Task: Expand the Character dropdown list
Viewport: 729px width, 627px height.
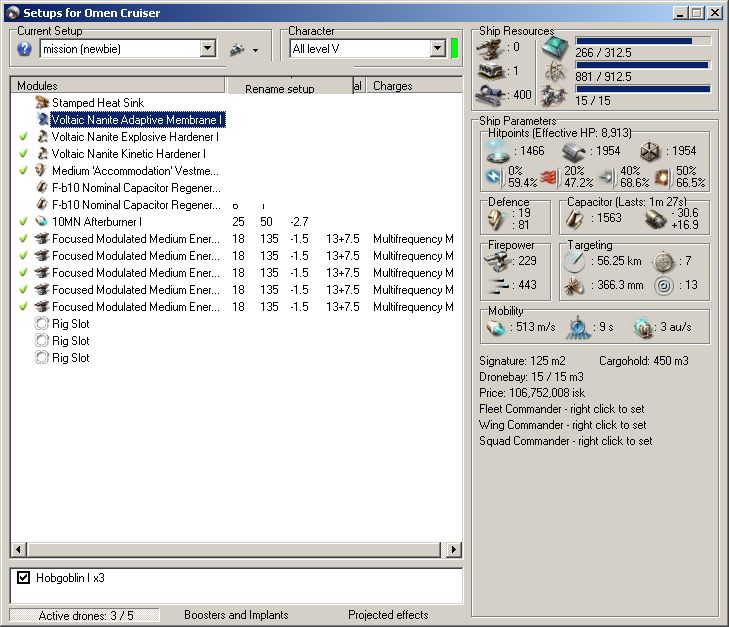Action: (438, 48)
